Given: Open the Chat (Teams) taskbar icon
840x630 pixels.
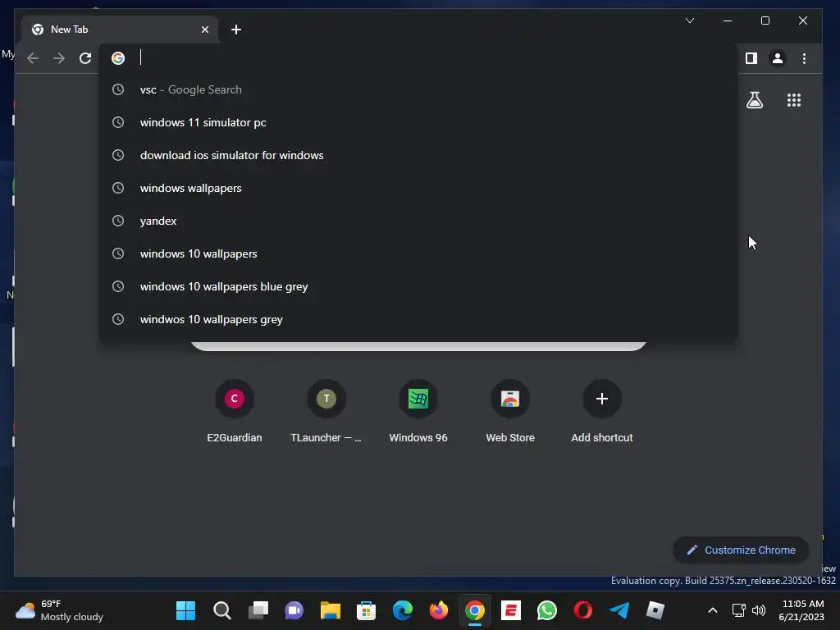Looking at the screenshot, I should point(294,610).
